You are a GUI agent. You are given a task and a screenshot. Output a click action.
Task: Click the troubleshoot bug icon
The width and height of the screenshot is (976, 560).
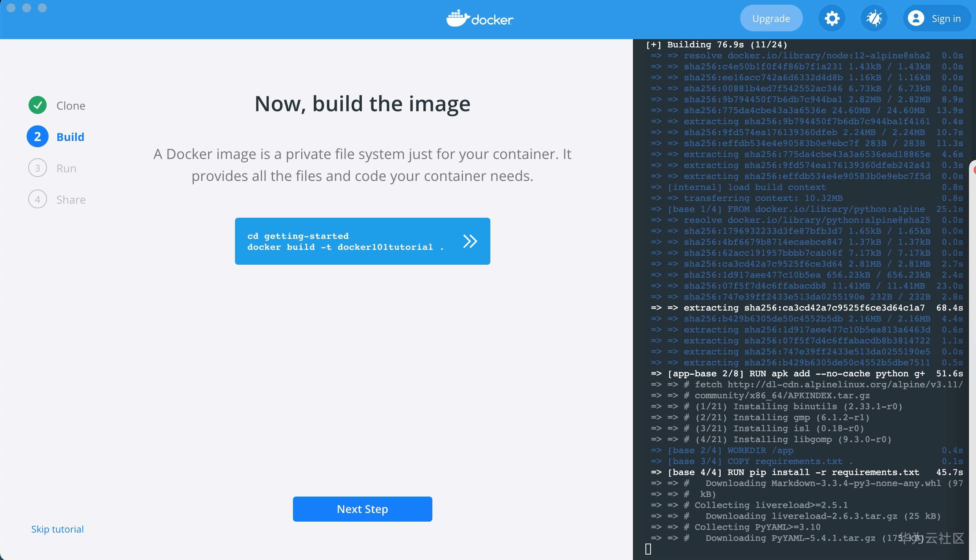click(x=874, y=18)
